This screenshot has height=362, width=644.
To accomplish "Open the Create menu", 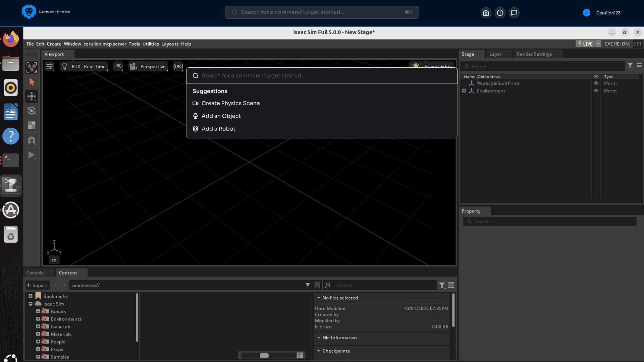I will [x=54, y=44].
